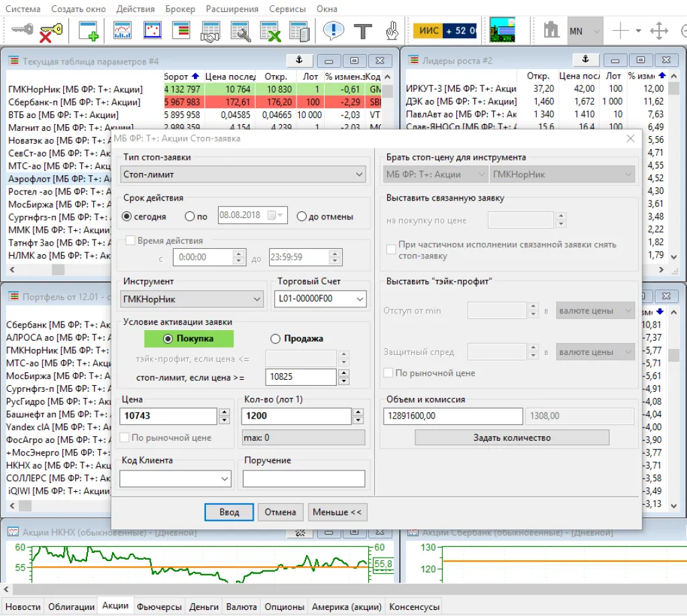
Task: Enable the 'Время действия' checkbox
Action: [x=130, y=240]
